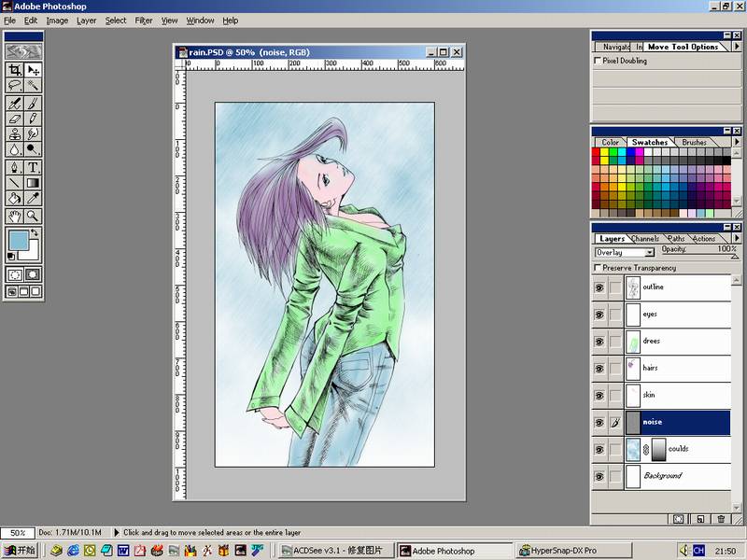The height and width of the screenshot is (560, 747).
Task: Open the Filter menu
Action: click(144, 21)
